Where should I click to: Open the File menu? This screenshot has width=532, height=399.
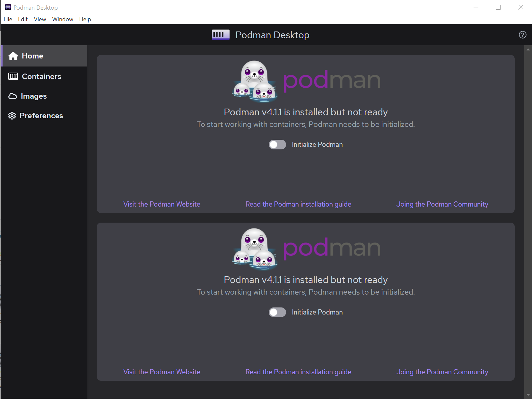click(8, 19)
